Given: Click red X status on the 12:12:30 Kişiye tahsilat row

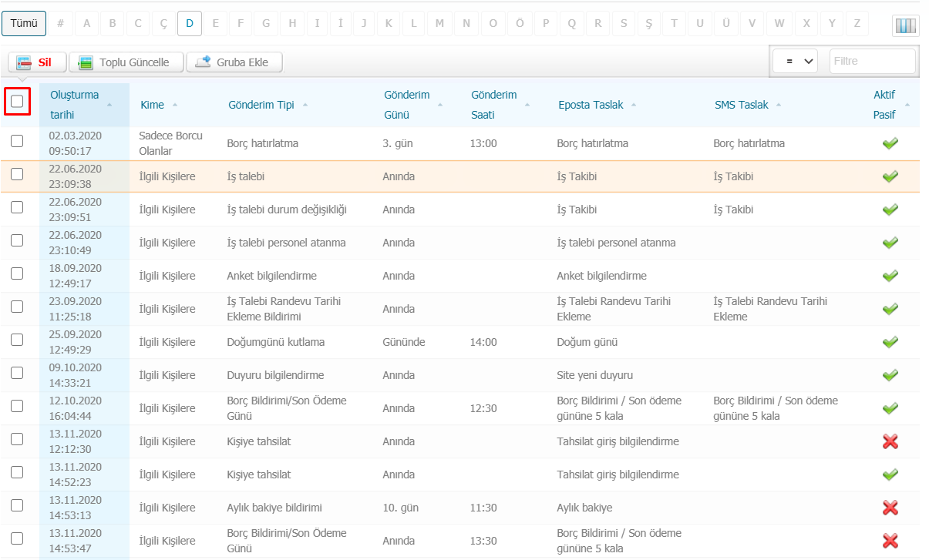Looking at the screenshot, I should tap(890, 441).
